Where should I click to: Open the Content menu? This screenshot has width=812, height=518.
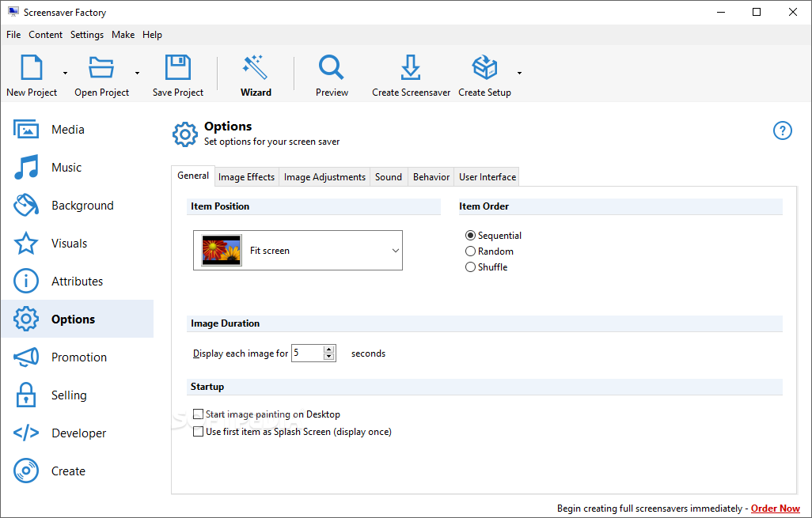[x=46, y=35]
